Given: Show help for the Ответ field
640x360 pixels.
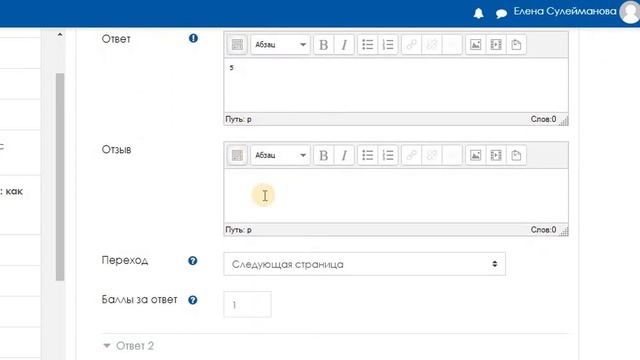Looking at the screenshot, I should point(193,38).
